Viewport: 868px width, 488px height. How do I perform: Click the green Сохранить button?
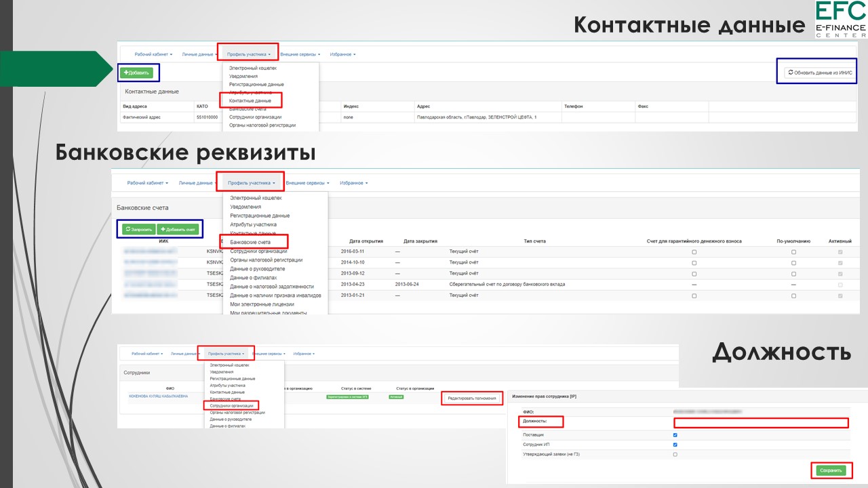pos(831,470)
